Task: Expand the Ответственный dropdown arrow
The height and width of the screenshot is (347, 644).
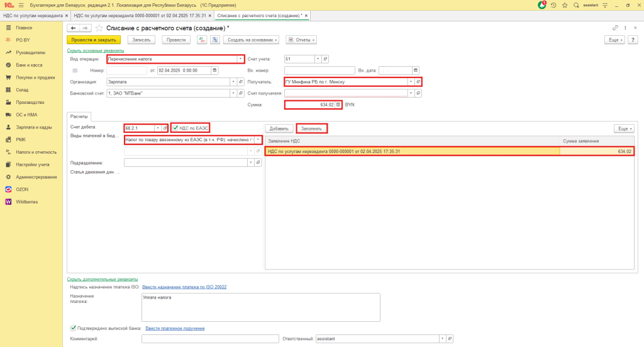Action: point(442,339)
